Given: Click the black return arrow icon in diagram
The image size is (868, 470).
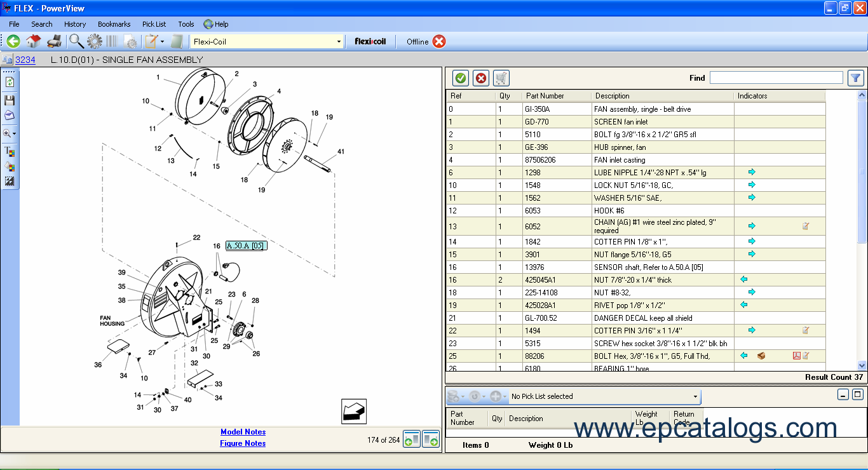Looking at the screenshot, I should coord(354,411).
